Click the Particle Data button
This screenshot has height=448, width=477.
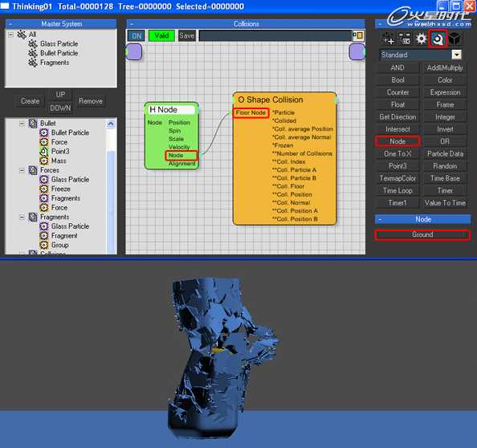tap(445, 154)
